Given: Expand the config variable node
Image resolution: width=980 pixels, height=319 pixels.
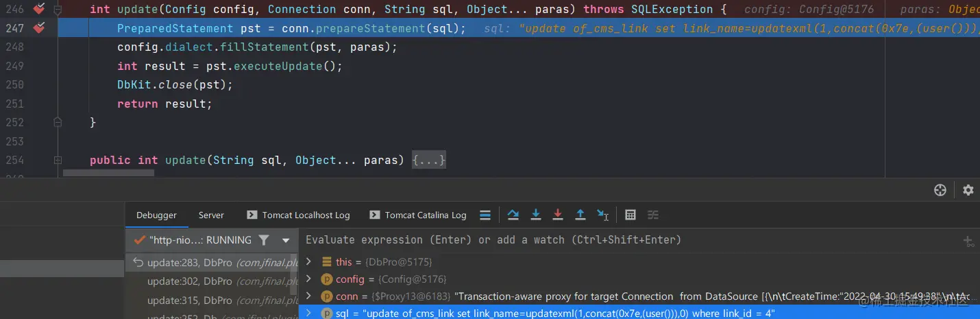Looking at the screenshot, I should point(309,279).
